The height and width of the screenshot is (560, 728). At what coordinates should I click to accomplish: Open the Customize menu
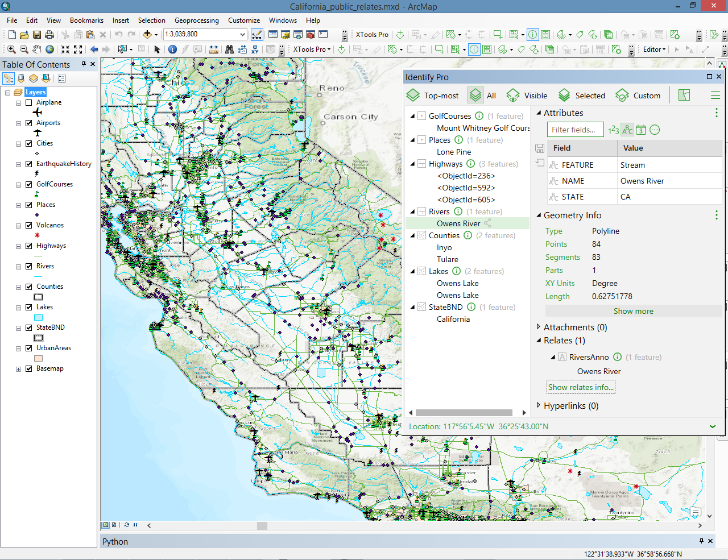point(244,20)
